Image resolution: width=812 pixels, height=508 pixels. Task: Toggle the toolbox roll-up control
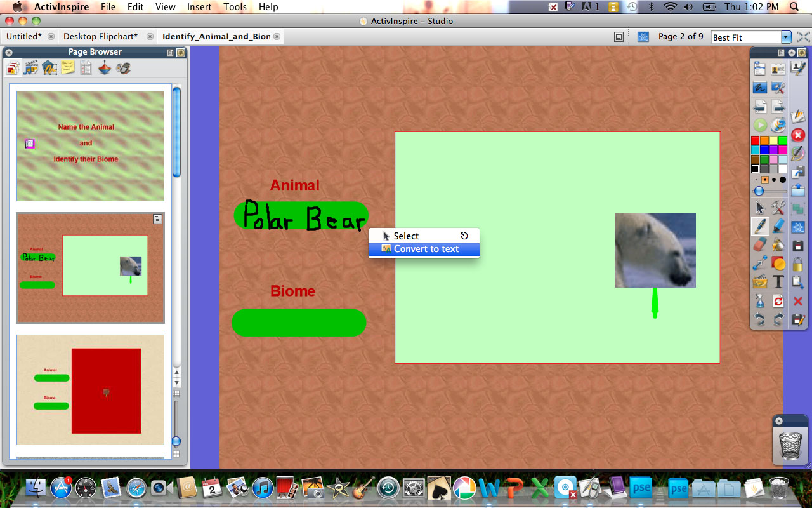792,53
